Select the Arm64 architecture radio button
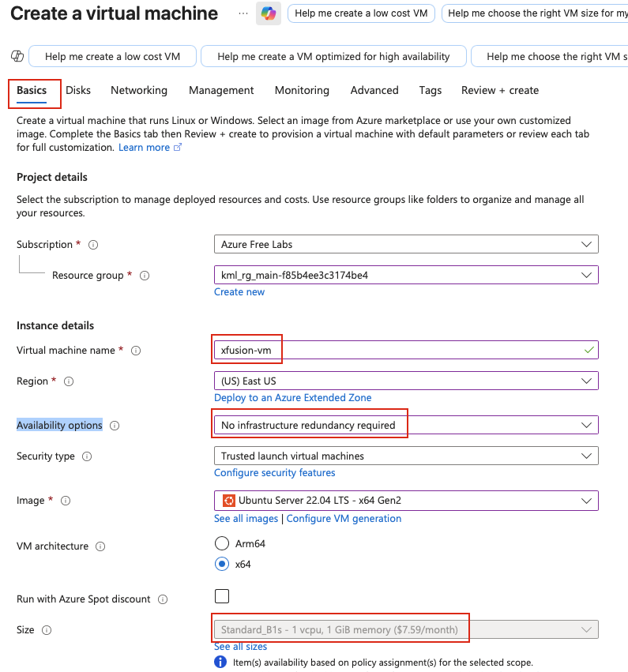This screenshot has height=672, width=628. pos(222,543)
